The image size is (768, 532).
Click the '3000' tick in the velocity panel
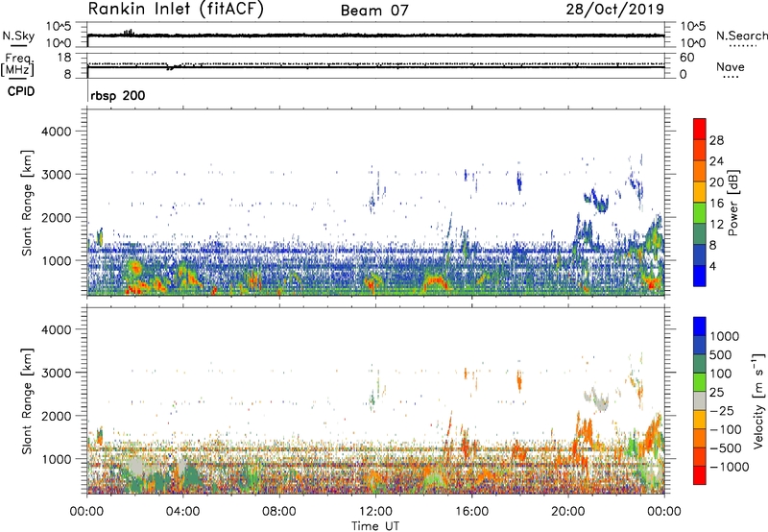[x=56, y=373]
